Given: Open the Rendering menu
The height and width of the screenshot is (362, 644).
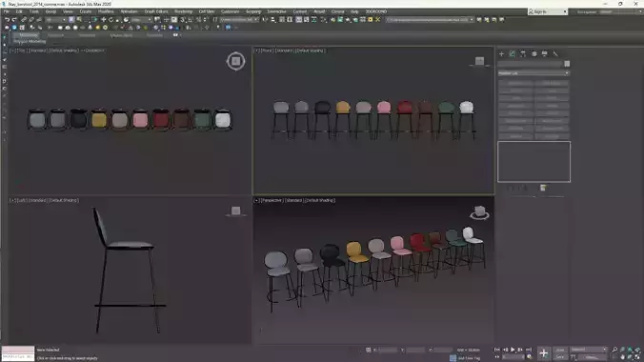Looking at the screenshot, I should click(x=183, y=11).
